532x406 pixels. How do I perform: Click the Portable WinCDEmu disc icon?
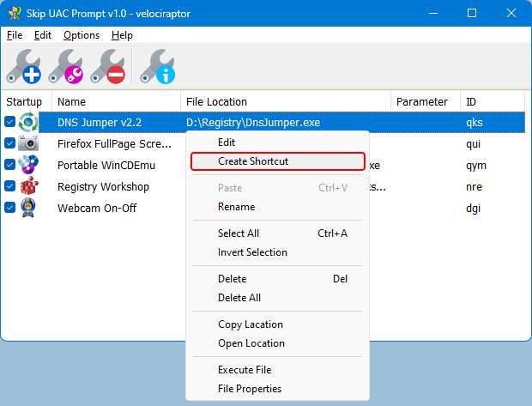click(x=28, y=165)
